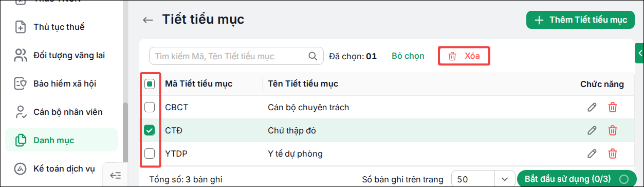
Task: Tick the YTDP row checkbox
Action: (x=150, y=154)
